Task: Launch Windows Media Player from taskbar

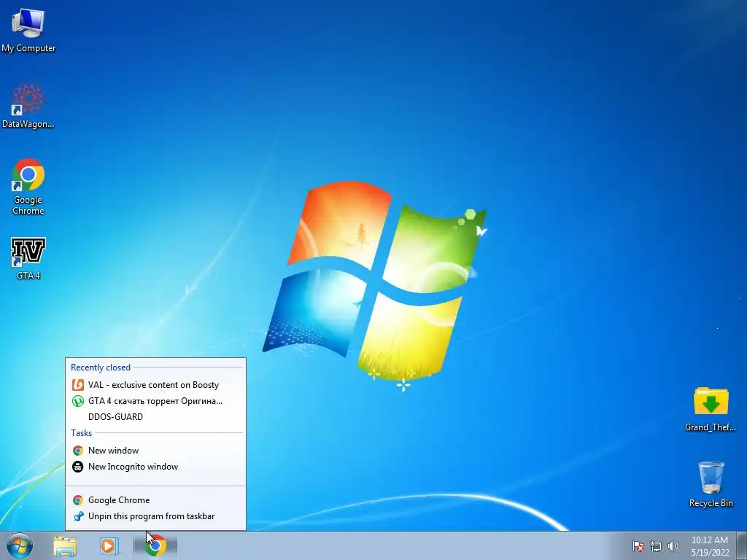Action: point(109,545)
